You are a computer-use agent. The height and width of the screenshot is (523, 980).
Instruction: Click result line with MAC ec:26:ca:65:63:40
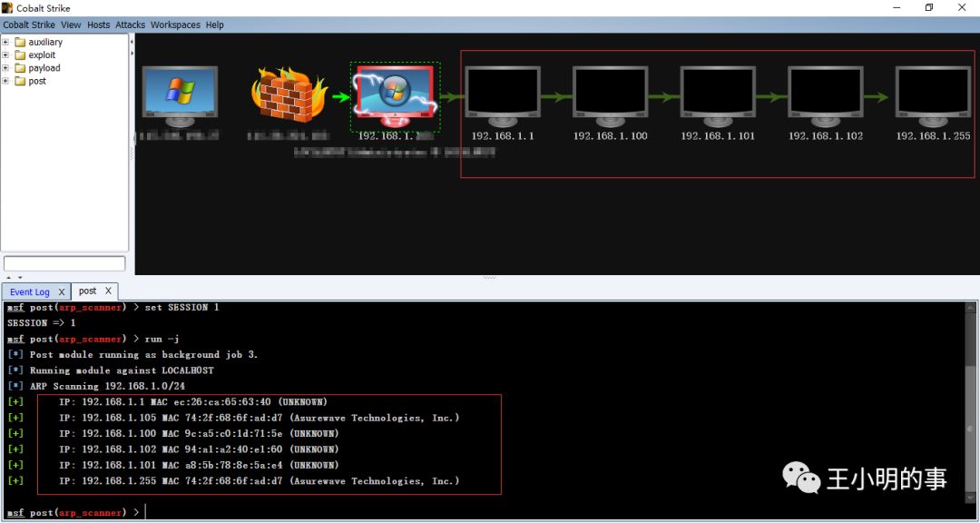pos(168,401)
